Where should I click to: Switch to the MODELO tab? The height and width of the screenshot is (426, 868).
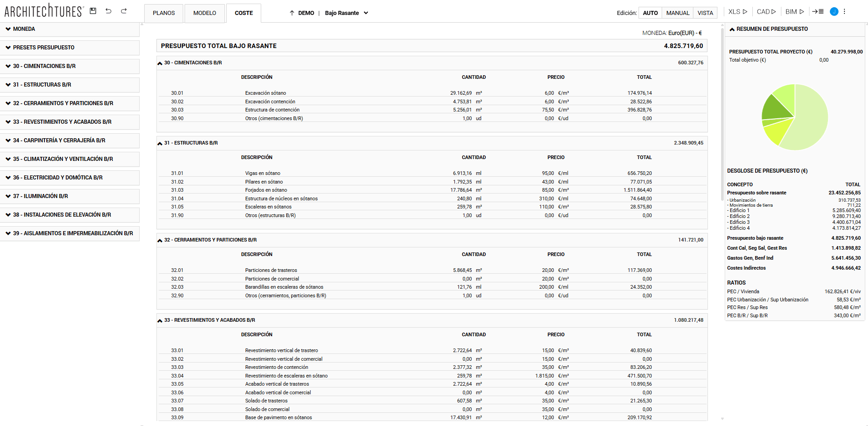[x=205, y=13]
